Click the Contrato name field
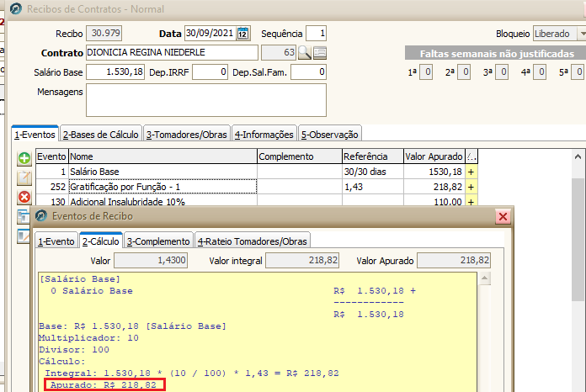 click(x=172, y=53)
